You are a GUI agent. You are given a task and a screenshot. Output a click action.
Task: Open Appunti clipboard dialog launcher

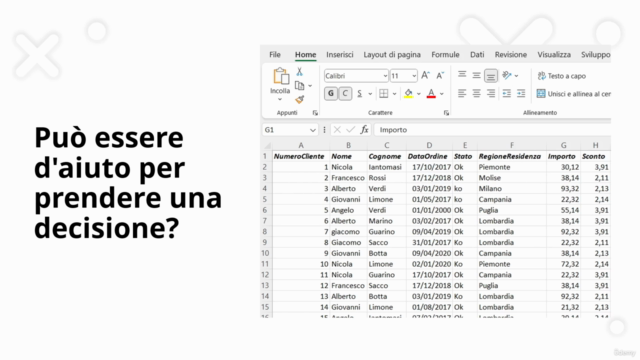[x=315, y=113]
